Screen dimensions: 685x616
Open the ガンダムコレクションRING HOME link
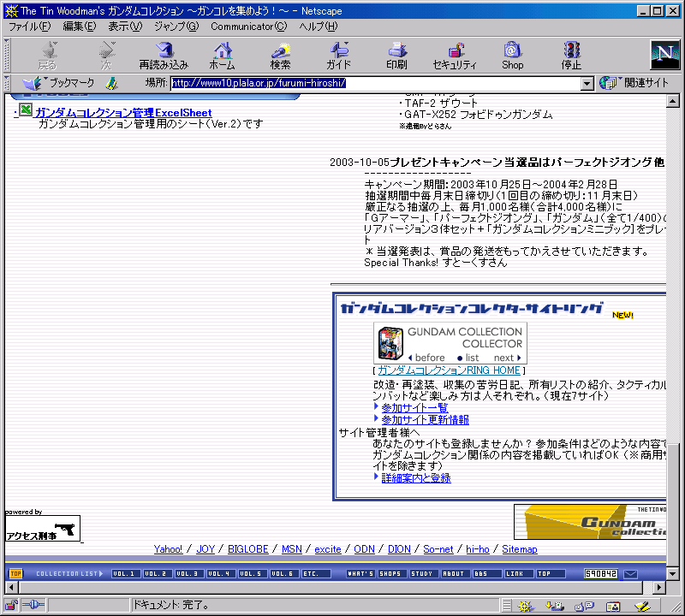click(449, 370)
